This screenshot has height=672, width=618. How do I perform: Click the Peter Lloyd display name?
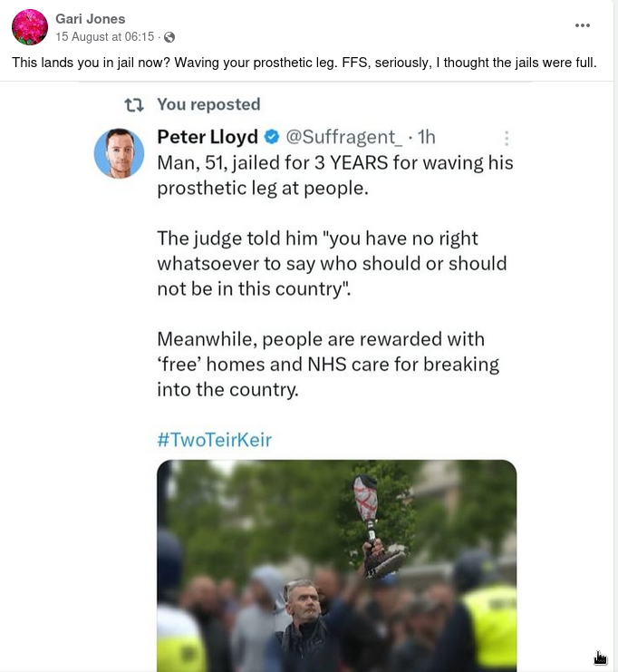click(x=208, y=137)
